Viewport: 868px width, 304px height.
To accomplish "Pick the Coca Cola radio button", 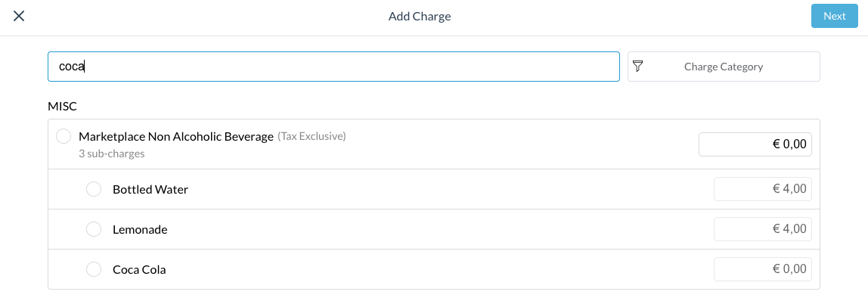I will (94, 269).
